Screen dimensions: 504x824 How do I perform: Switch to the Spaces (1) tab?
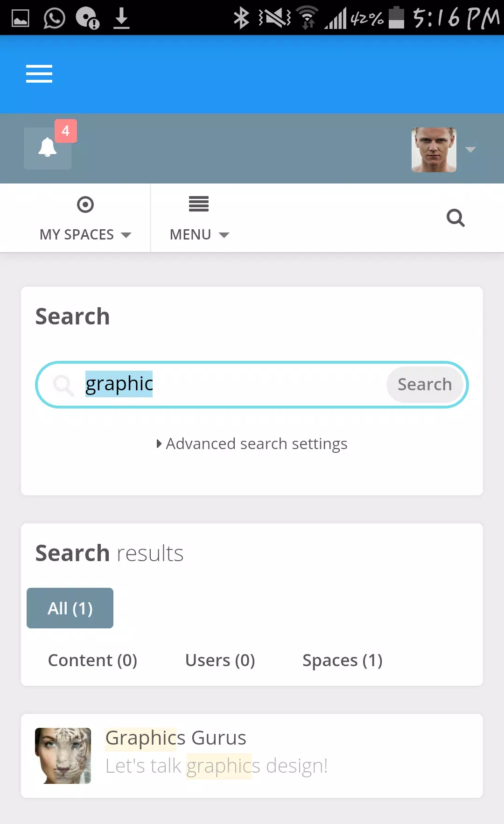(343, 660)
